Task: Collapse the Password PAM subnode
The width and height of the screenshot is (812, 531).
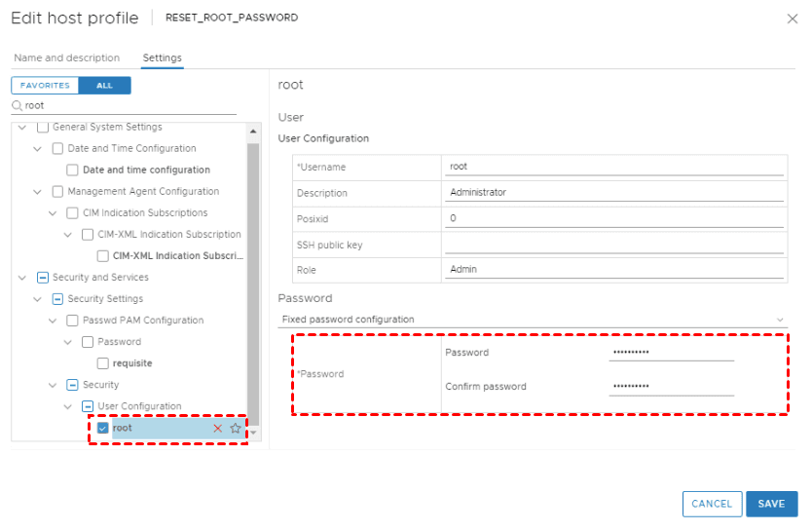Action: (x=67, y=342)
